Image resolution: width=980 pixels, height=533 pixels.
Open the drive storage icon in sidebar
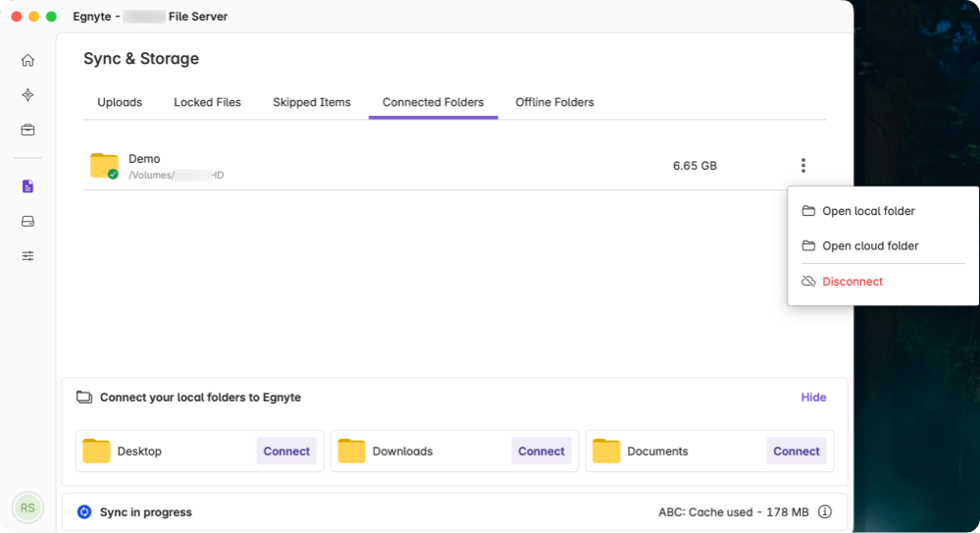[27, 222]
